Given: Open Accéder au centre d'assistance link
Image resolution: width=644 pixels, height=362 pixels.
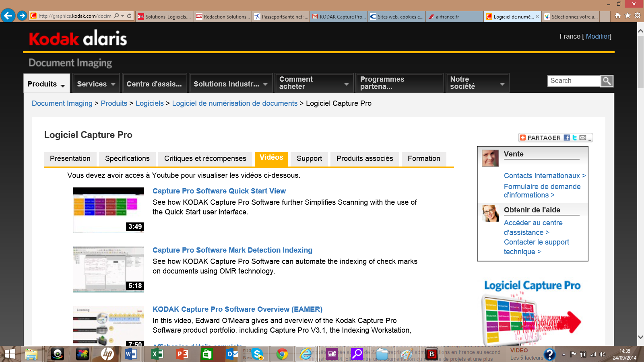Looking at the screenshot, I should 533,228.
